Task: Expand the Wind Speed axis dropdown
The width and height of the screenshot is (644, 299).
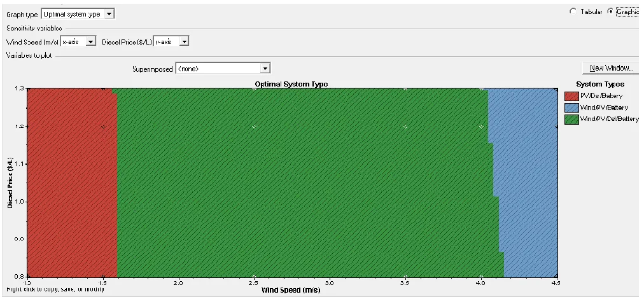Action: pyautogui.click(x=78, y=41)
